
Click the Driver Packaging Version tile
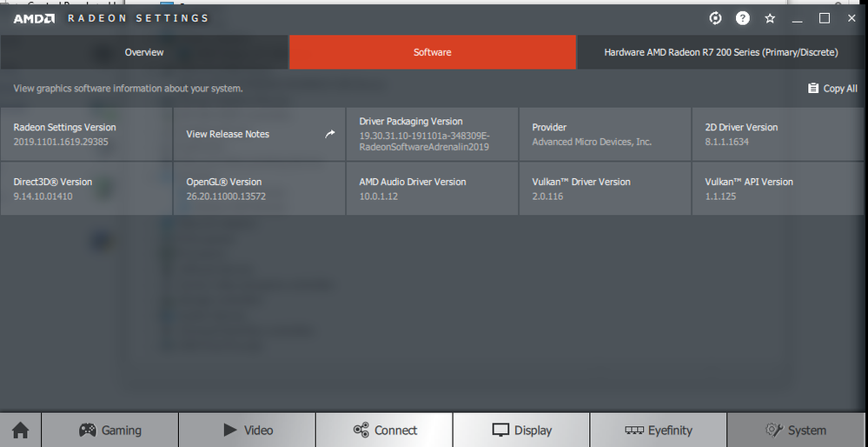(432, 134)
